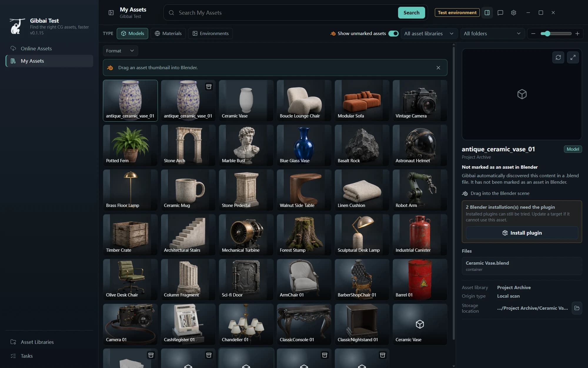Select the Models type filter
The image size is (588, 368).
pos(132,34)
